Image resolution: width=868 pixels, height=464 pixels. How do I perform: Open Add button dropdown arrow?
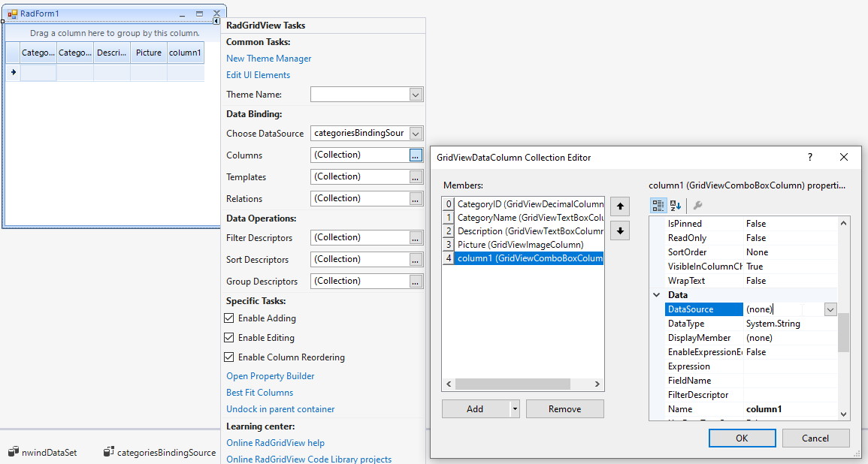(515, 409)
